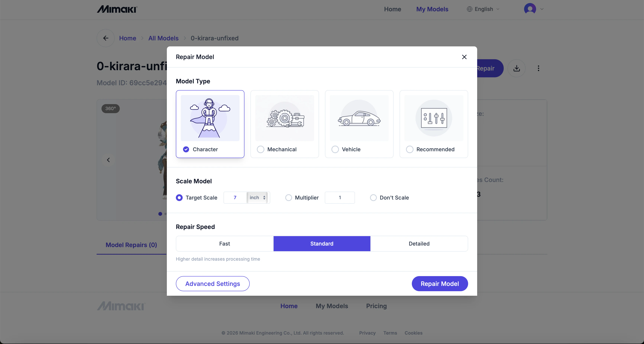Click the download icon button

(x=517, y=68)
